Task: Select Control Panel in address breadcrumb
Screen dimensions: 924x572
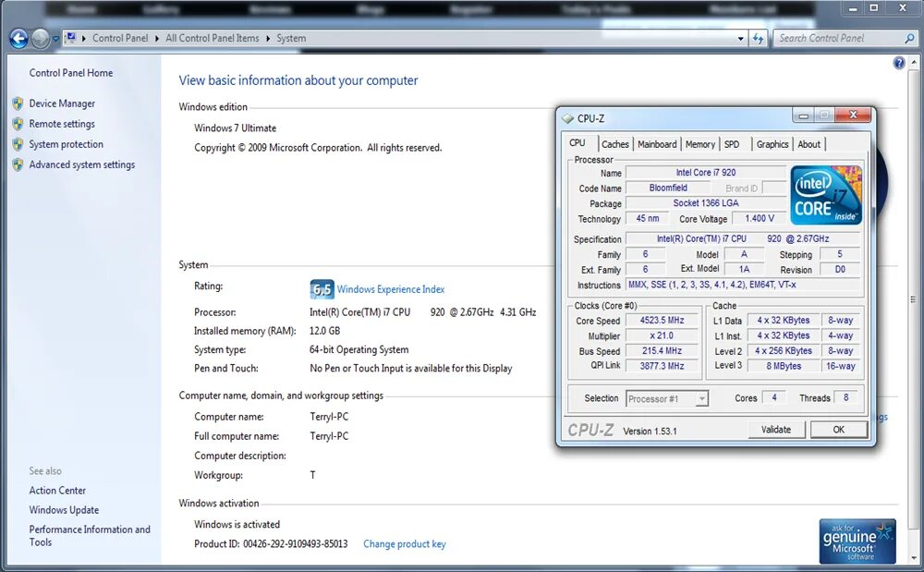Action: [x=120, y=38]
